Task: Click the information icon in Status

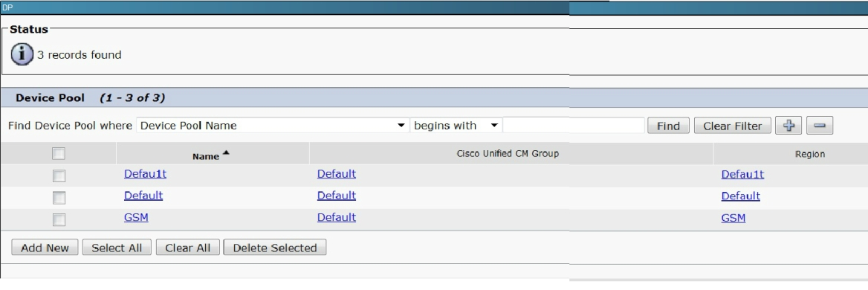Action: tap(22, 54)
